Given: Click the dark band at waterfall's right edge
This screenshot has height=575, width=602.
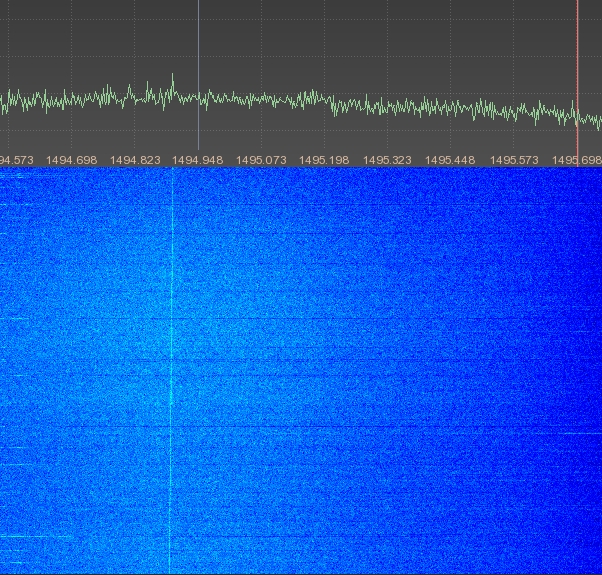Looking at the screenshot, I should [592, 370].
